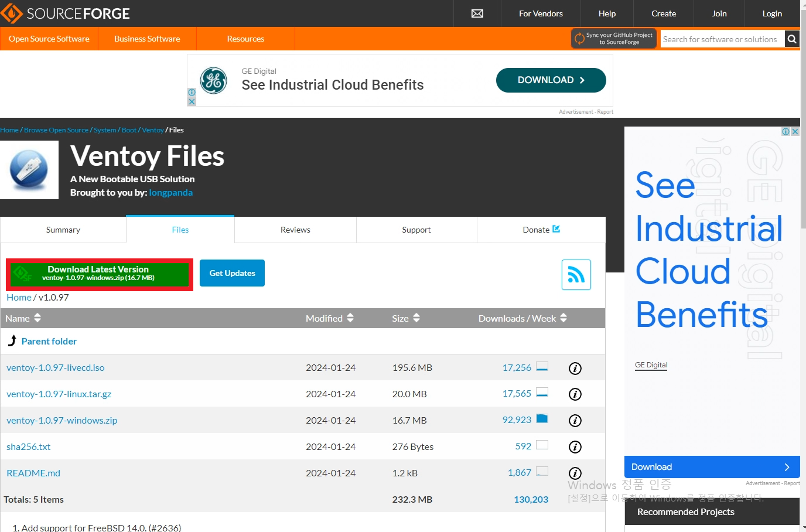
Task: Open the RSS feed icon
Action: 576,275
